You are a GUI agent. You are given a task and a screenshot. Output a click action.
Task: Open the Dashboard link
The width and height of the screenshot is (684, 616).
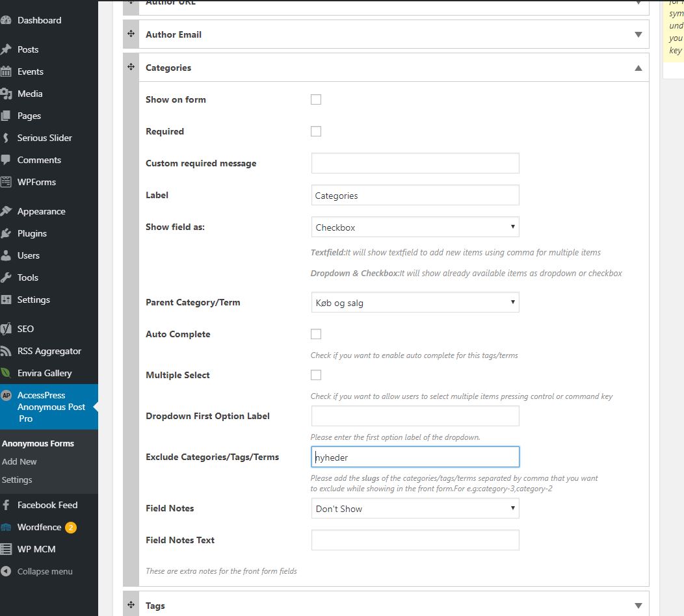[x=39, y=20]
